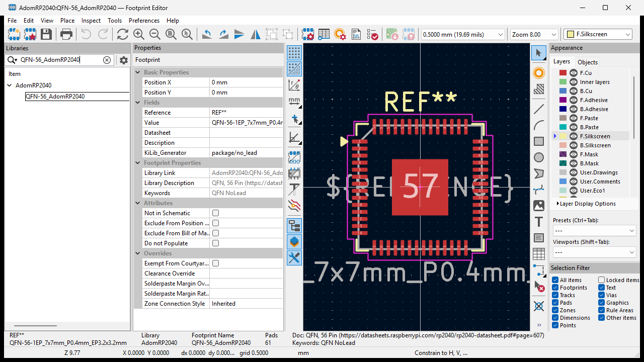Switch to the Layers tab
Screen dimensions: 644x362
pyautogui.click(x=561, y=61)
